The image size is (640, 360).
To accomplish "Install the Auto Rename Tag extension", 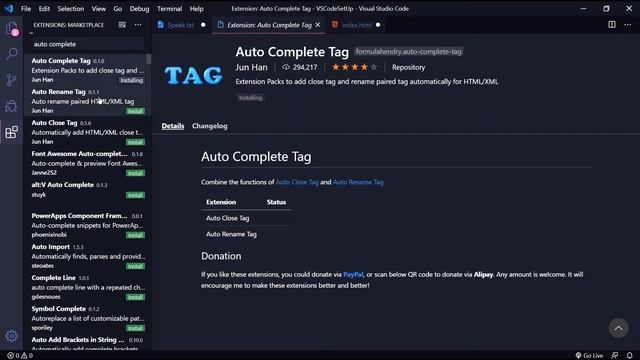I will click(x=135, y=111).
